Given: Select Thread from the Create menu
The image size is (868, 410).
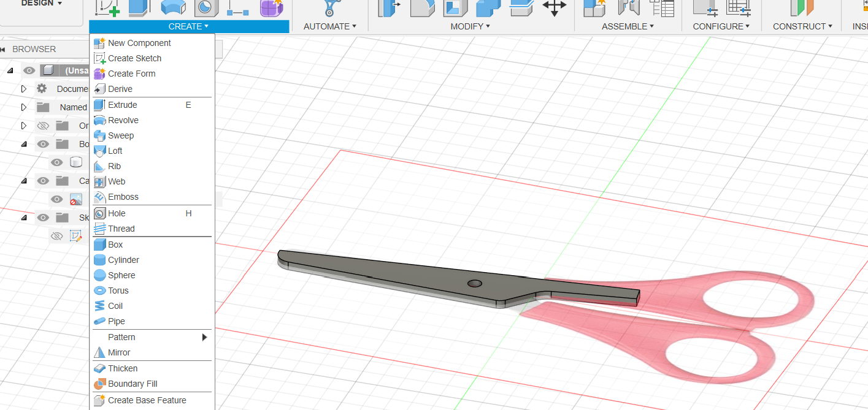Looking at the screenshot, I should click(152, 229).
